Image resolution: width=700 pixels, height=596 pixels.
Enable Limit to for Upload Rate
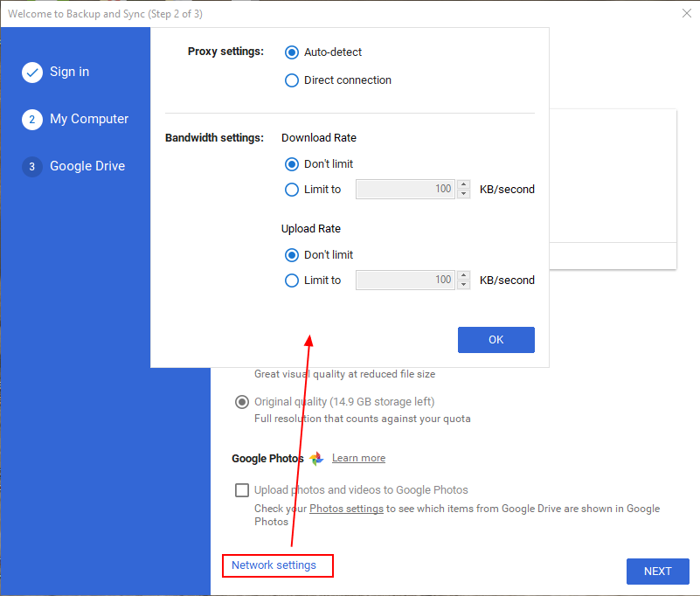click(292, 281)
